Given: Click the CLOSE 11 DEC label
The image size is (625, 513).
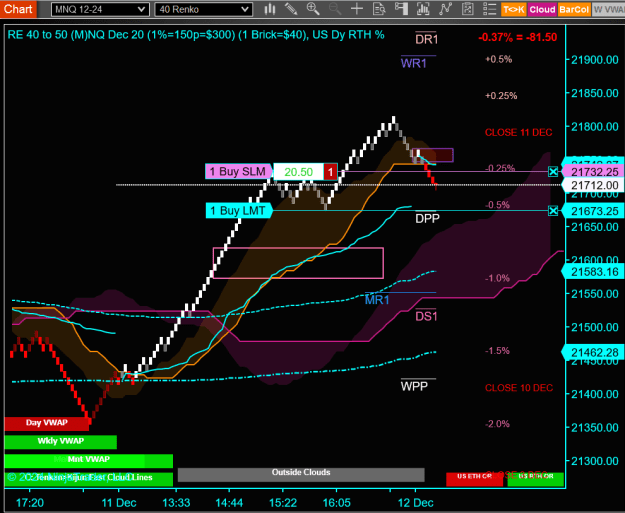Looking at the screenshot, I should tap(519, 132).
